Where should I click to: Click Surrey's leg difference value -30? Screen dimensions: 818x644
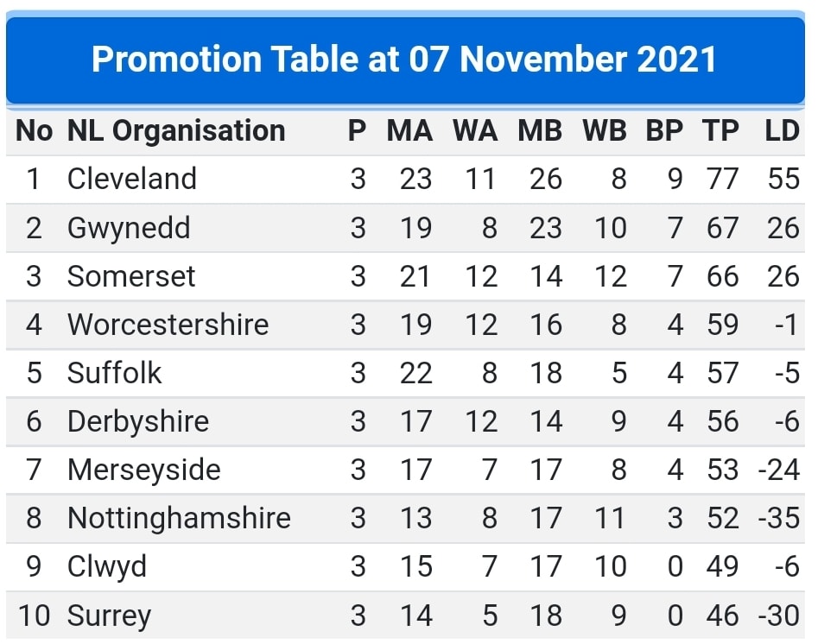pos(779,616)
